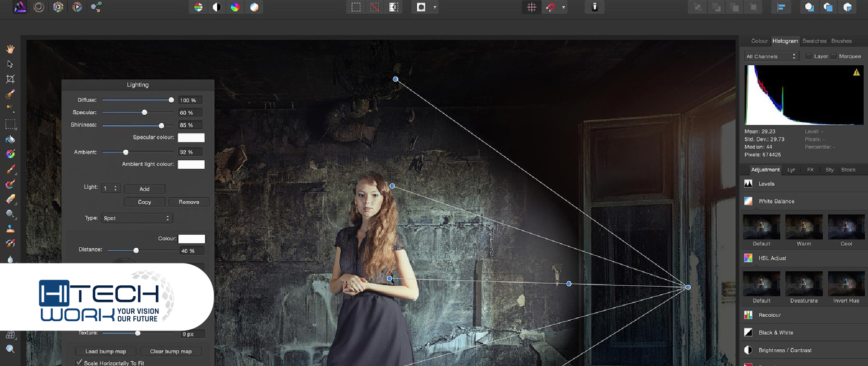The image size is (868, 366).
Task: Toggle the Quick Mask icon
Action: pyautogui.click(x=421, y=7)
